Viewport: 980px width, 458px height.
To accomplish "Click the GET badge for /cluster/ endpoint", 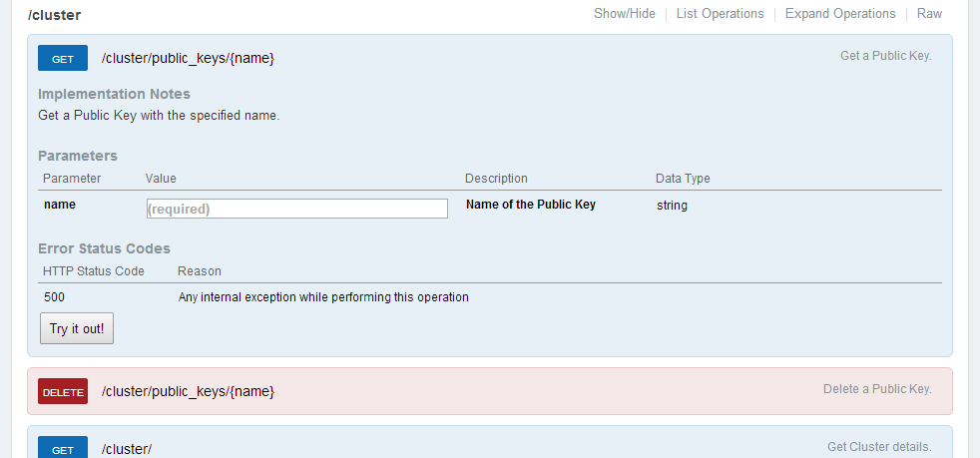I will tap(63, 450).
